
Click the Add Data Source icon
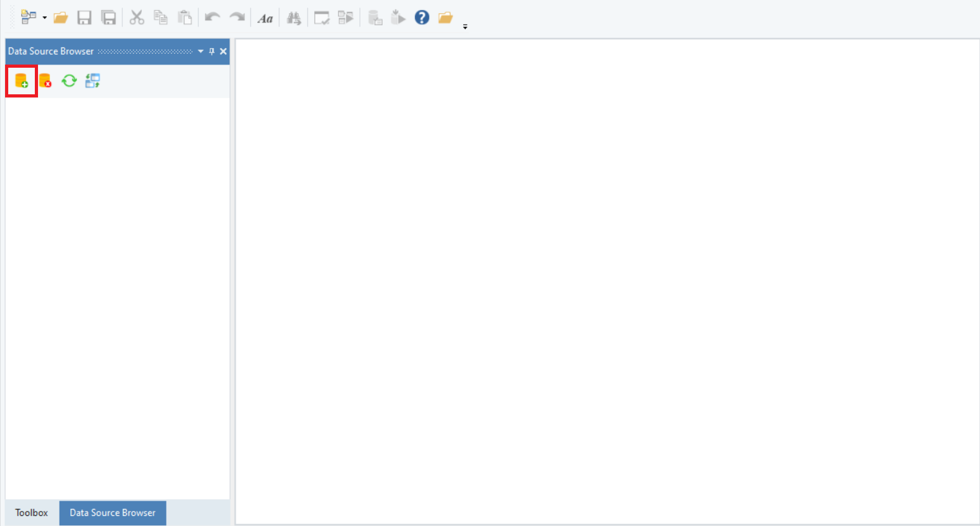pos(22,81)
